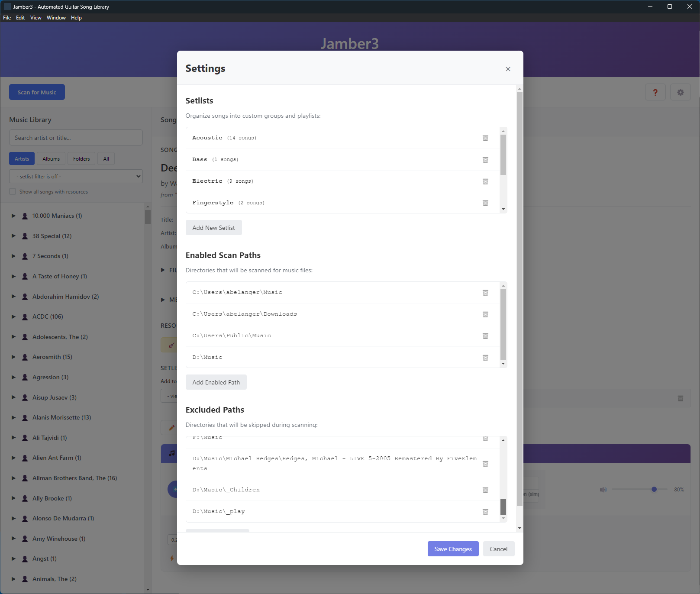700x594 pixels.
Task: Close the Settings dialog with the X
Action: (x=508, y=69)
